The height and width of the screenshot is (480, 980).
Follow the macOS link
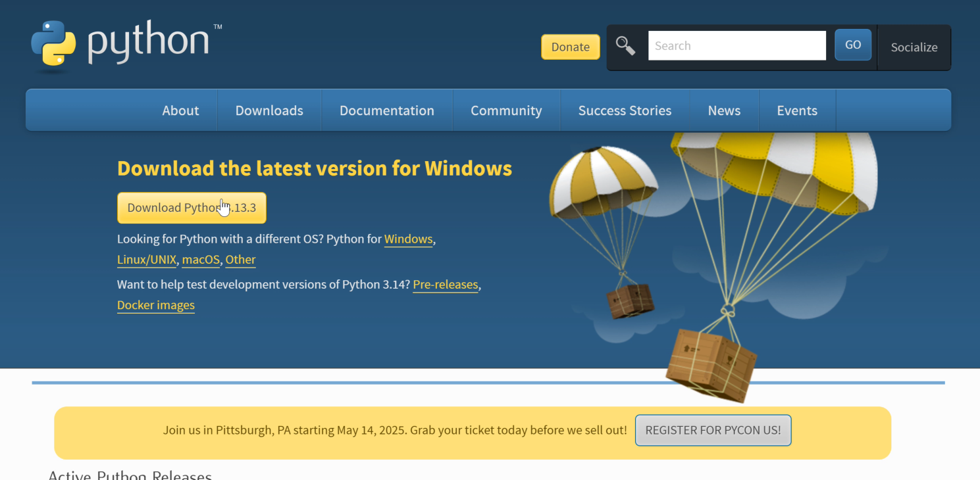201,260
